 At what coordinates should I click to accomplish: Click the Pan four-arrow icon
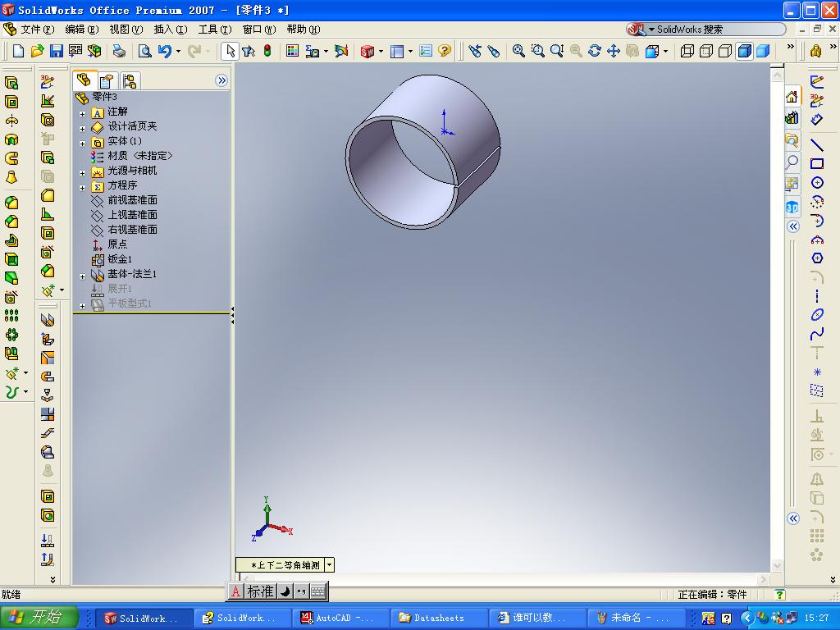pos(614,51)
